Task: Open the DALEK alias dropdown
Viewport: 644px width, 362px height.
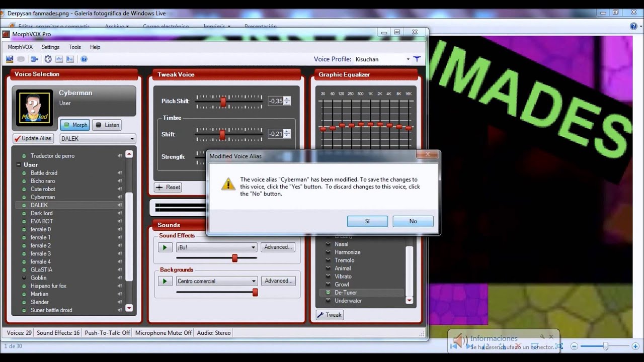Action: point(132,139)
